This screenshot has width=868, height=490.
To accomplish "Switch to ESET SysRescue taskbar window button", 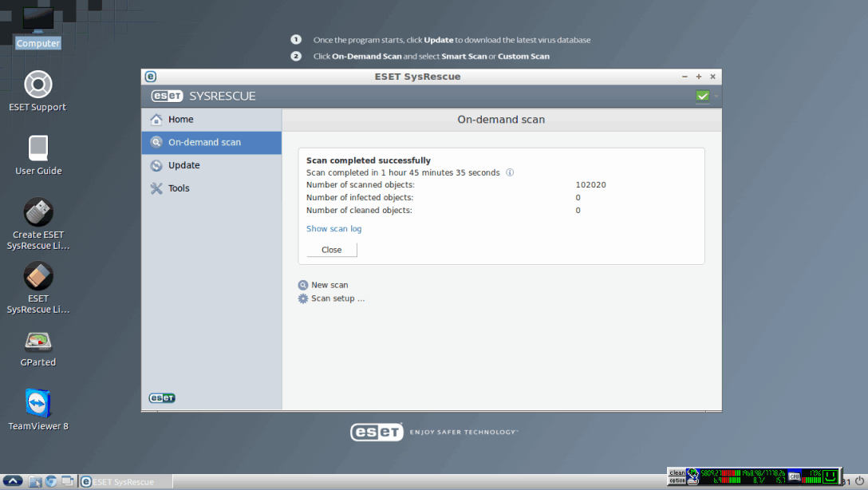I will pos(126,482).
